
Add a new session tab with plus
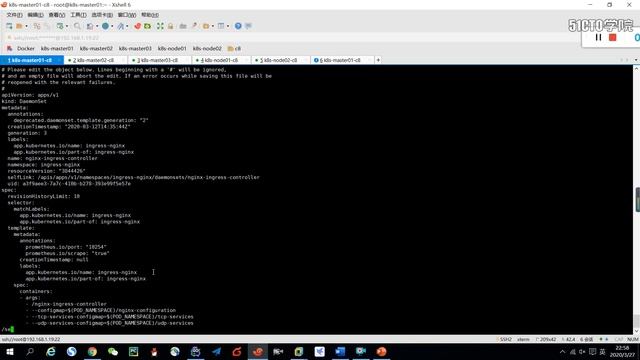tap(378, 60)
